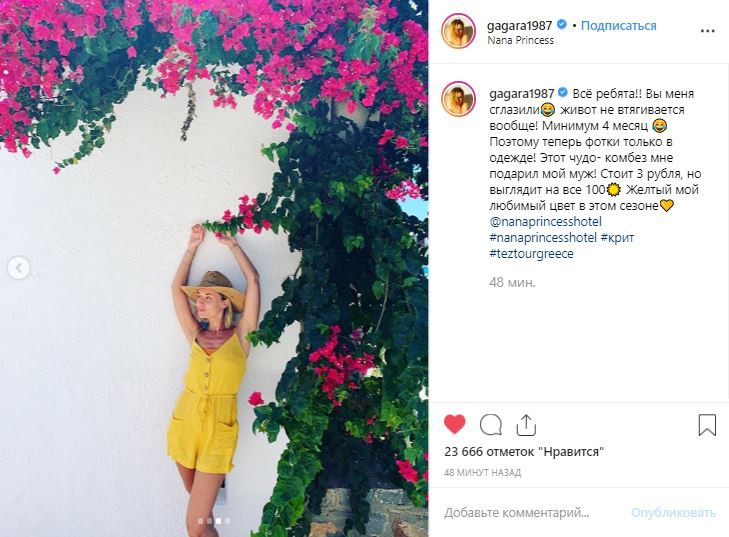The width and height of the screenshot is (729, 537).
Task: Open #крит hashtag
Action: [617, 238]
